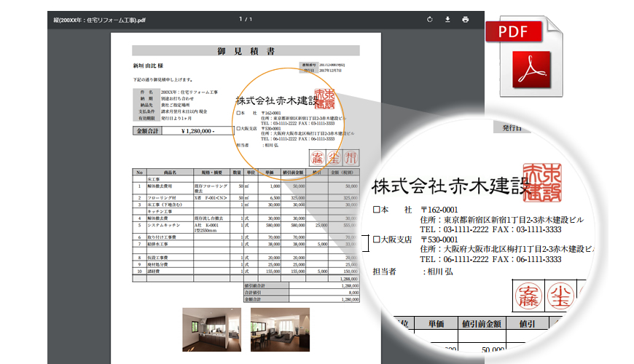This screenshot has width=634, height=364.
Task: Click the rightmost small stamp box on document
Action: 351,158
